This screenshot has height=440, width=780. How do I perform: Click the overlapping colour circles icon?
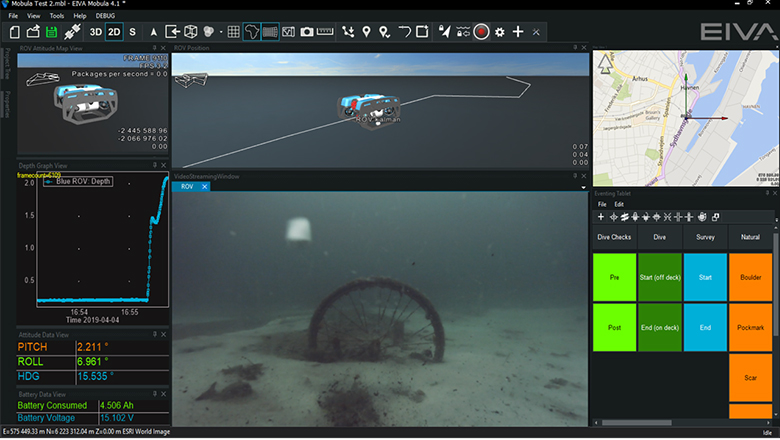209,32
